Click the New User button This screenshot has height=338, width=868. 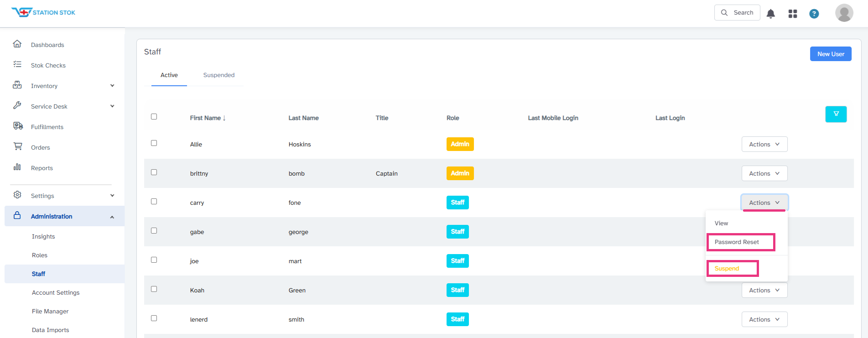[x=831, y=54]
